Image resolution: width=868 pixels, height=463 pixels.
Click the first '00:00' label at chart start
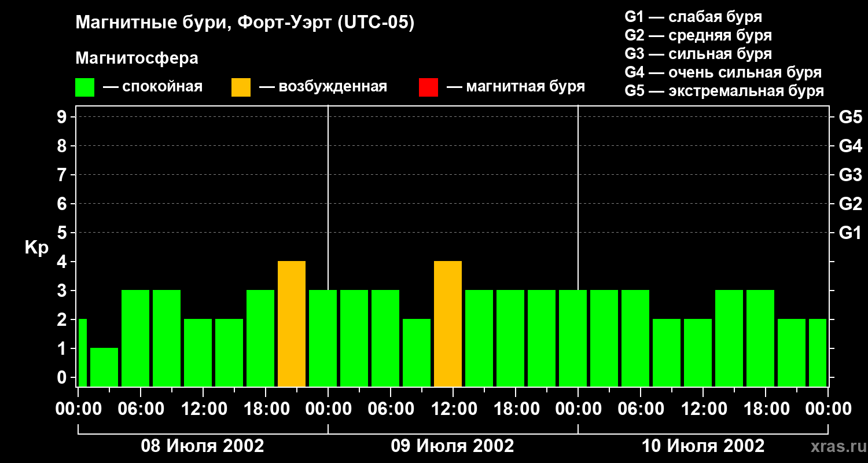click(78, 409)
